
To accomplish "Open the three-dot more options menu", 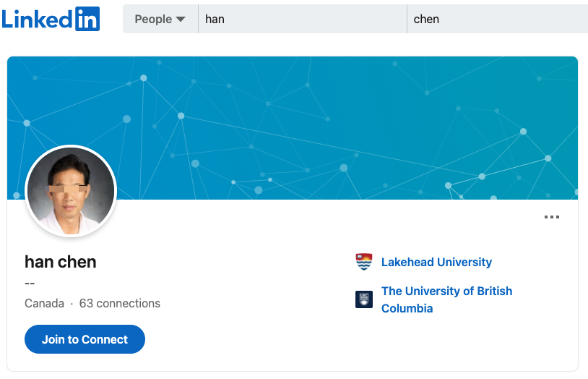I will tap(552, 217).
